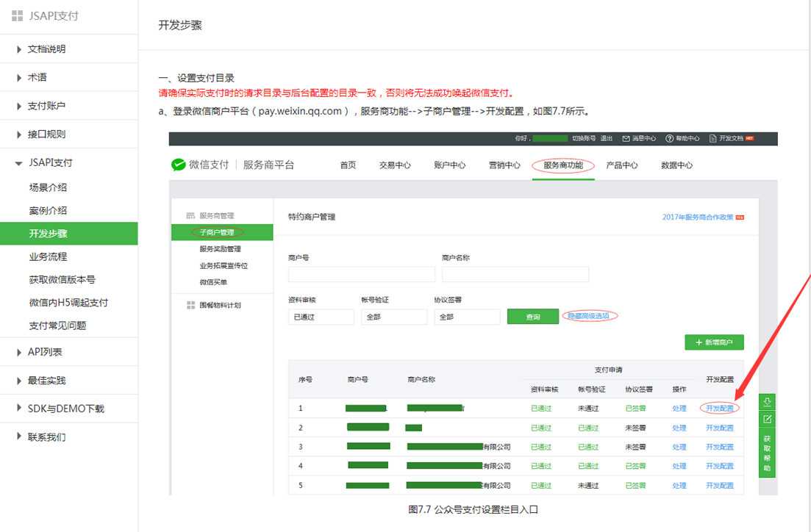The height and width of the screenshot is (532, 811).
Task: Open the 协议签署 dropdown
Action: (467, 317)
